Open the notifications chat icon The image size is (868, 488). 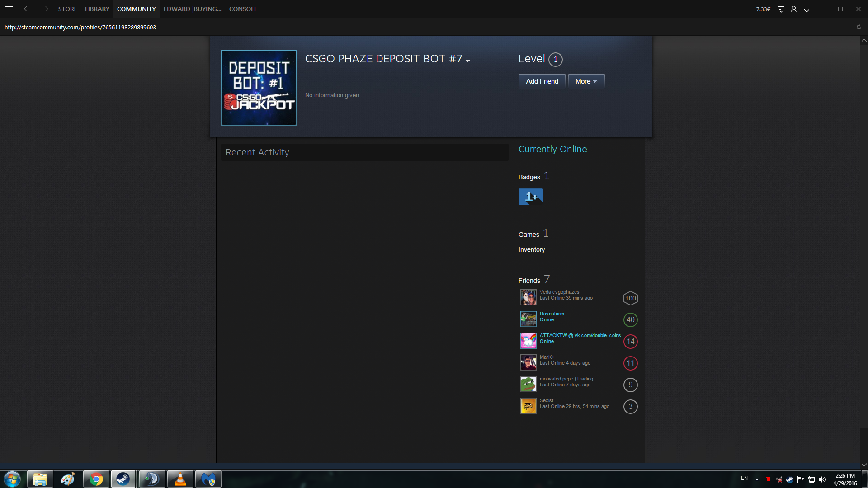point(781,9)
